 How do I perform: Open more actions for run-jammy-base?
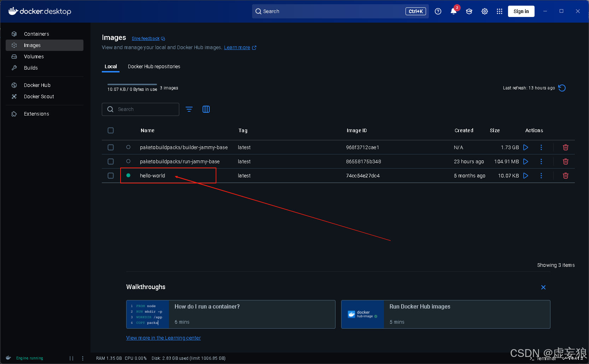pos(541,162)
